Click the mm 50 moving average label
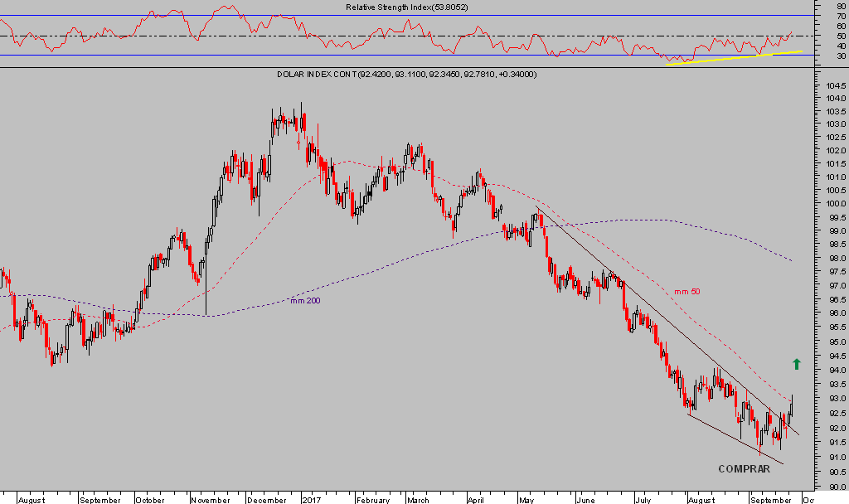The height and width of the screenshot is (504, 849). coord(686,292)
